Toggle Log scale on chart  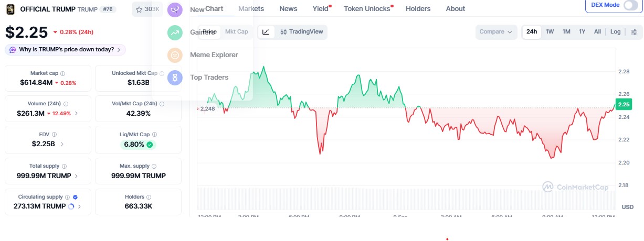point(616,32)
